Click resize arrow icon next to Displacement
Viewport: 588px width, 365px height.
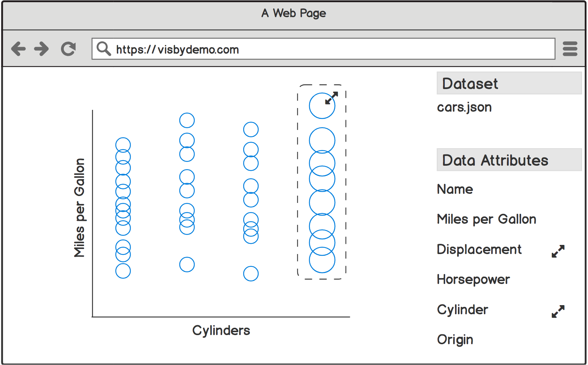click(x=558, y=251)
